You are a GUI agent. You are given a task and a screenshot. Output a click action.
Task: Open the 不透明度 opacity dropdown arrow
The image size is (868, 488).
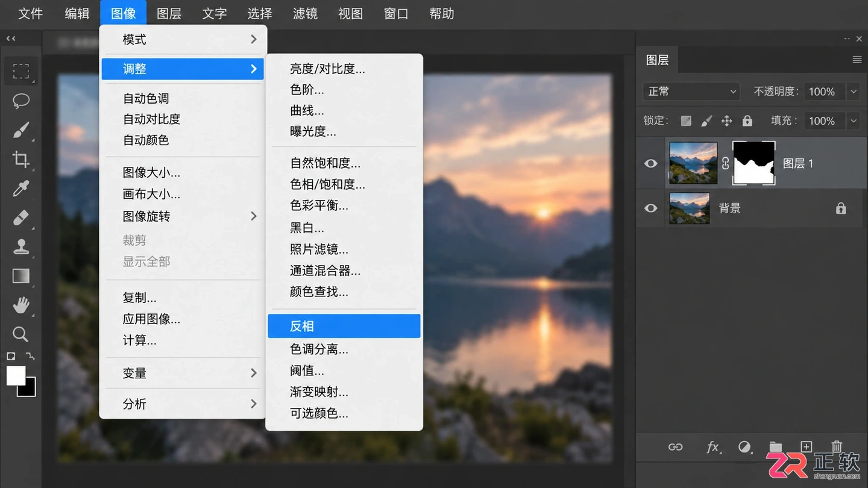pos(854,92)
